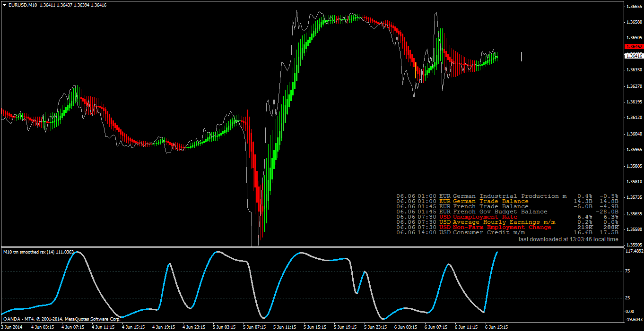Click the small triangle before the EURUSD,M10 title

click(x=4, y=5)
